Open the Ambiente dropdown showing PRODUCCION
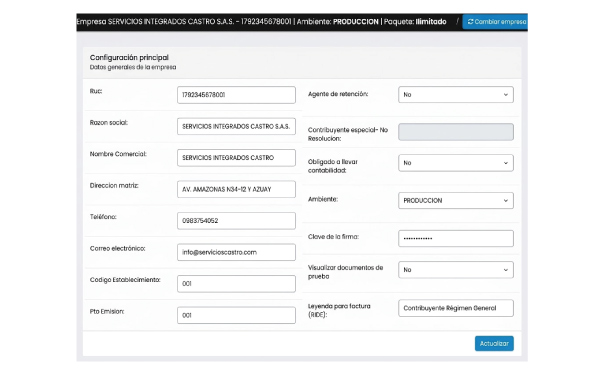Viewport: 600px width, 375px height. point(456,201)
